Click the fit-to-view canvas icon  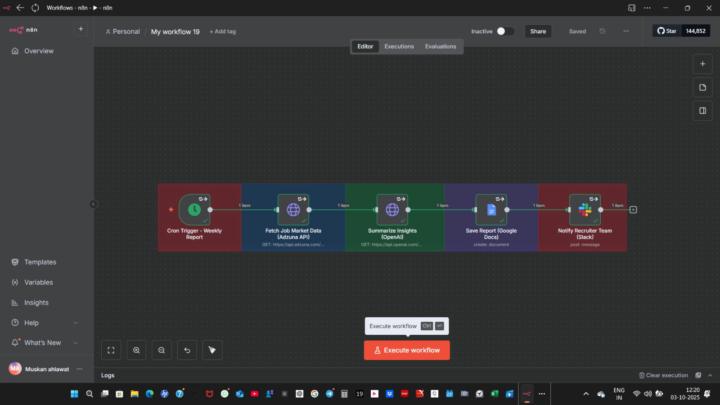111,350
